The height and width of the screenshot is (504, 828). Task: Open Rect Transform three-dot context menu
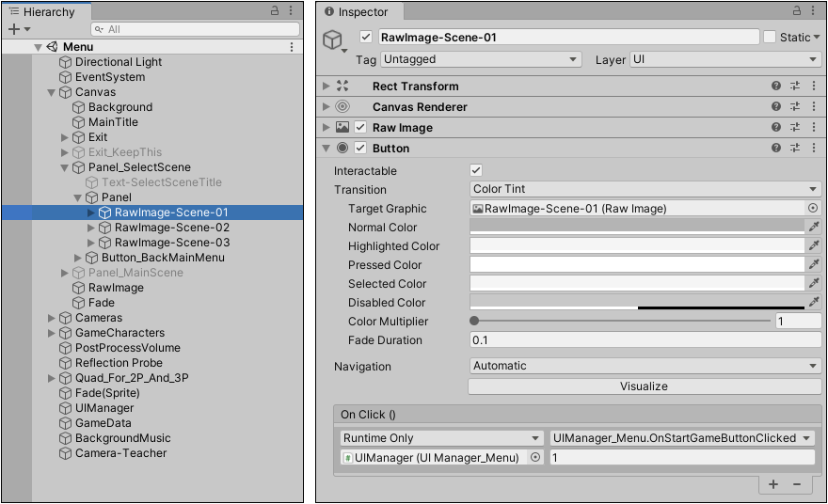point(813,86)
